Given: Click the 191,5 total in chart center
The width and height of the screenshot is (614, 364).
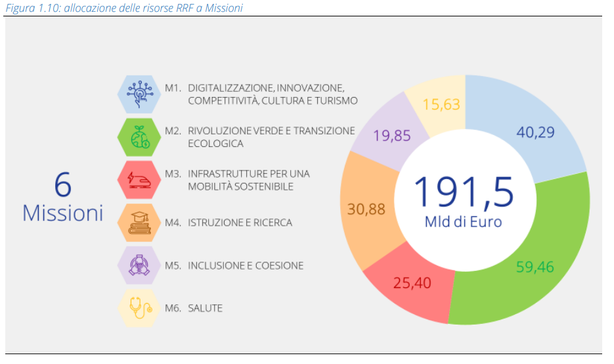Looking at the screenshot, I should pyautogui.click(x=464, y=189).
